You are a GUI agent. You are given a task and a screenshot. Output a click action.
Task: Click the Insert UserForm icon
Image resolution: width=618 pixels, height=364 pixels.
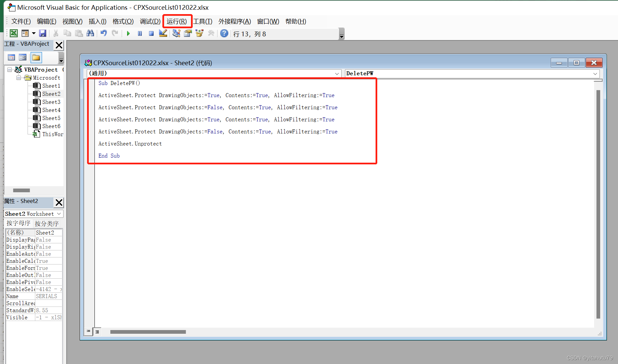pyautogui.click(x=25, y=33)
